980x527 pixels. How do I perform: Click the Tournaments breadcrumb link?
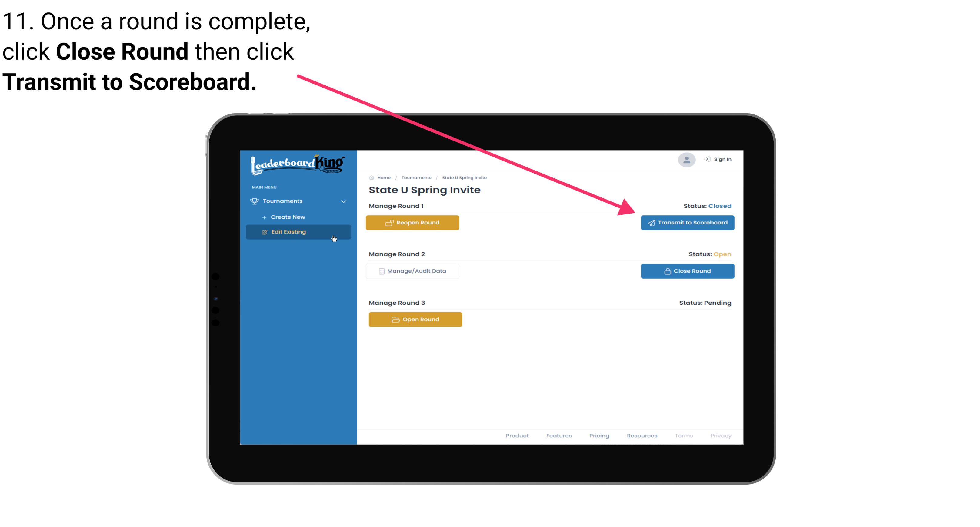415,177
